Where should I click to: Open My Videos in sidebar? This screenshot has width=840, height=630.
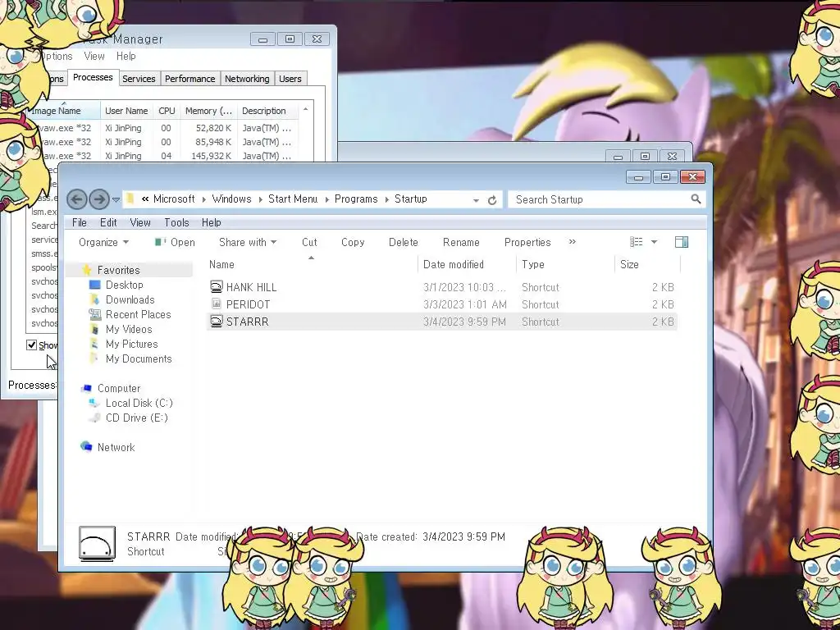click(x=129, y=329)
